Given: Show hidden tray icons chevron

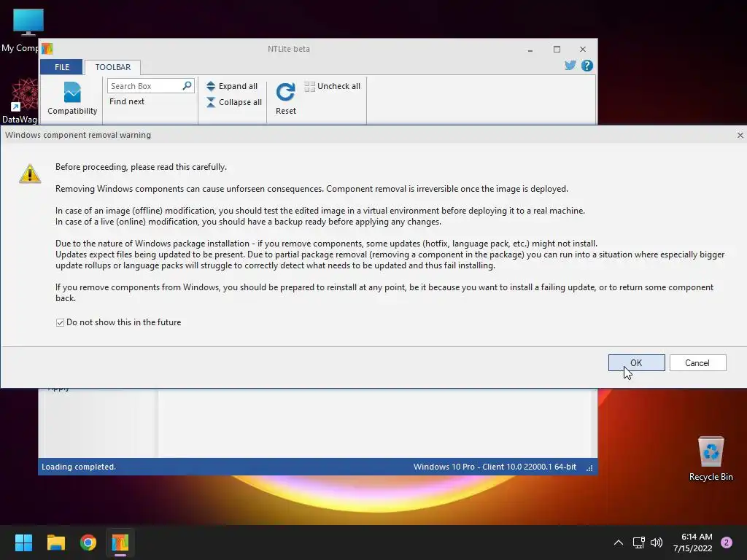Looking at the screenshot, I should click(619, 542).
